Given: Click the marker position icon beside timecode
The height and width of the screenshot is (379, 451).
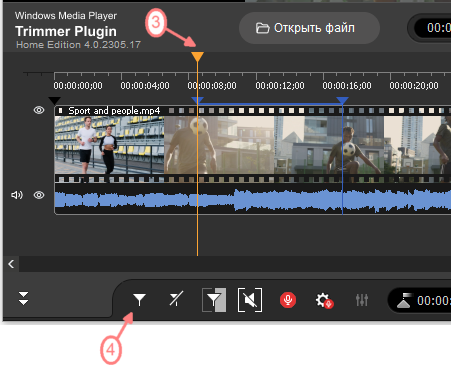Looking at the screenshot, I should (404, 301).
